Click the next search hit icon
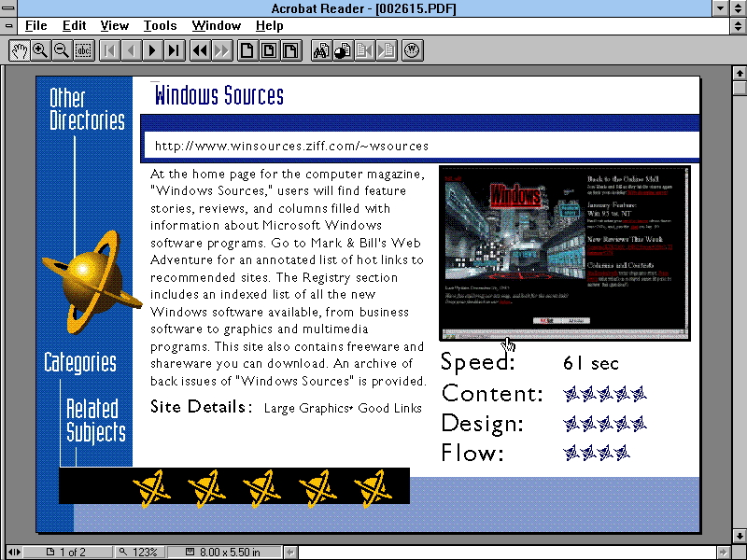Viewport: 747px width, 560px height. 386,50
